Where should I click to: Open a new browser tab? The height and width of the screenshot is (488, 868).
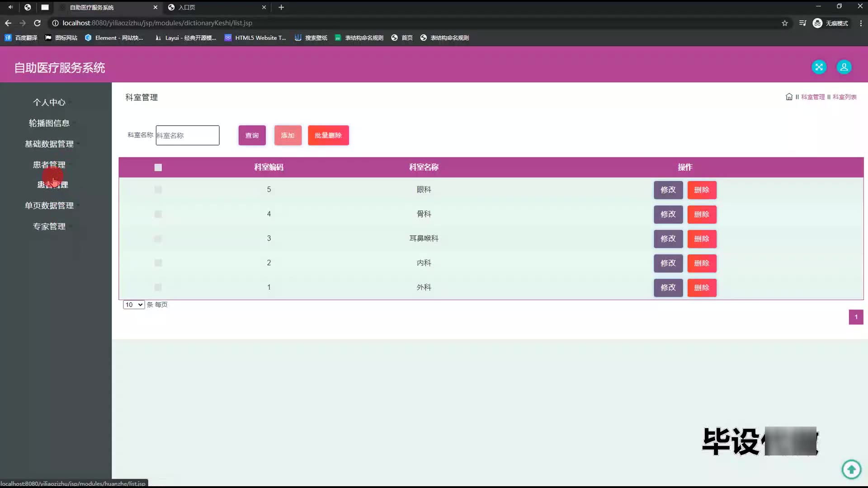281,7
